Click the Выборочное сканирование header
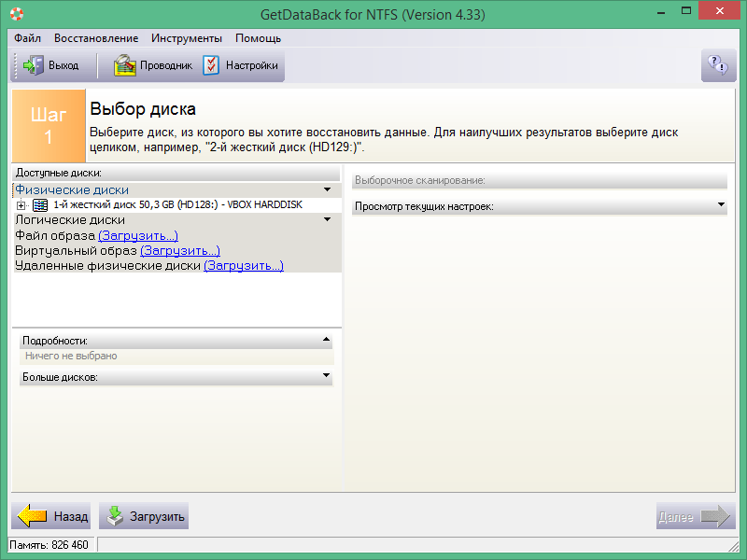Screen dimensions: 747x560 pyautogui.click(x=540, y=180)
